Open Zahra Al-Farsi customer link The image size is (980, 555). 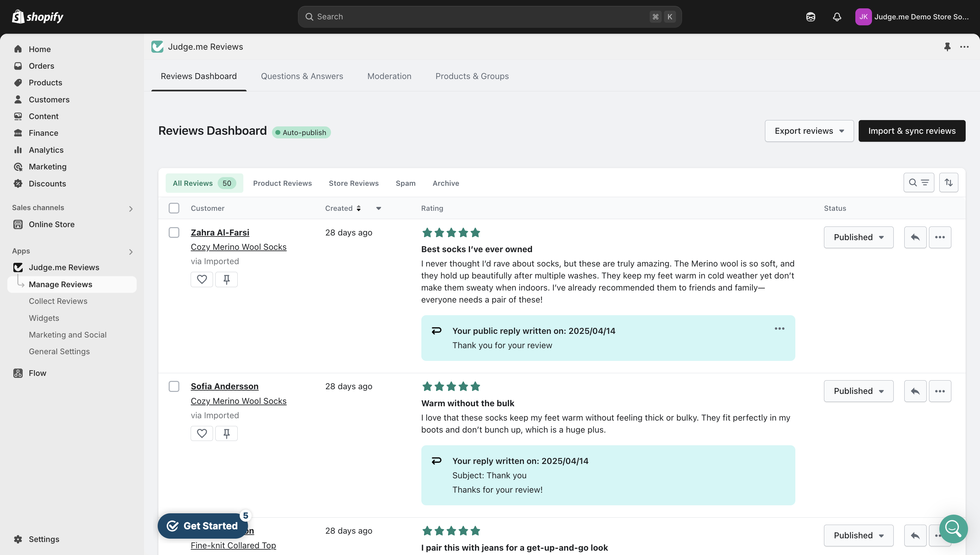click(220, 232)
